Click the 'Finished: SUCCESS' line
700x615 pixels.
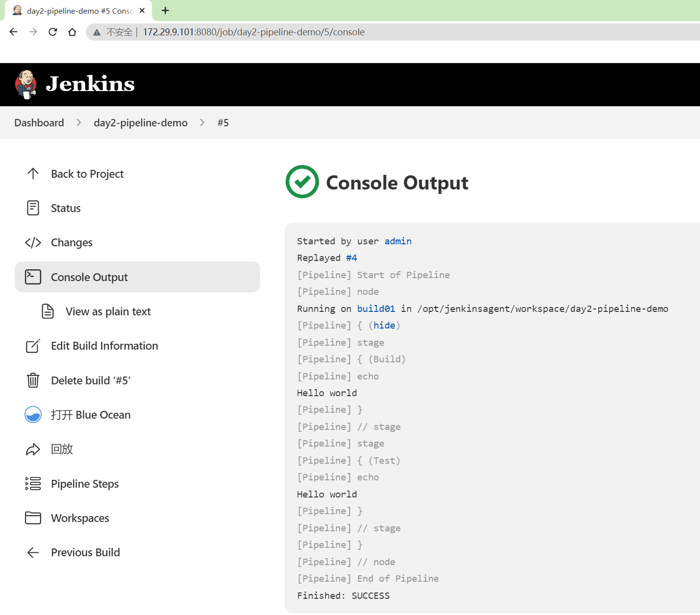click(x=343, y=595)
